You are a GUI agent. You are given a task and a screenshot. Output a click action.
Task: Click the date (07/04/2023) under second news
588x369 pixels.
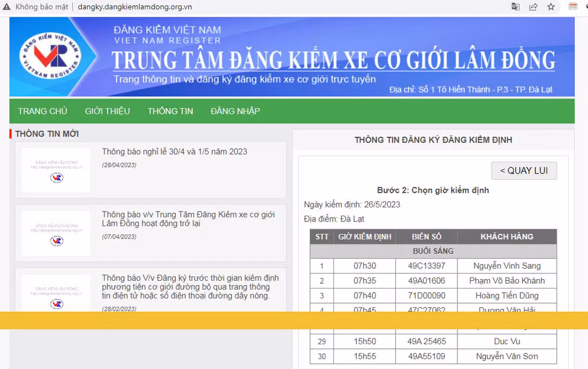point(119,237)
